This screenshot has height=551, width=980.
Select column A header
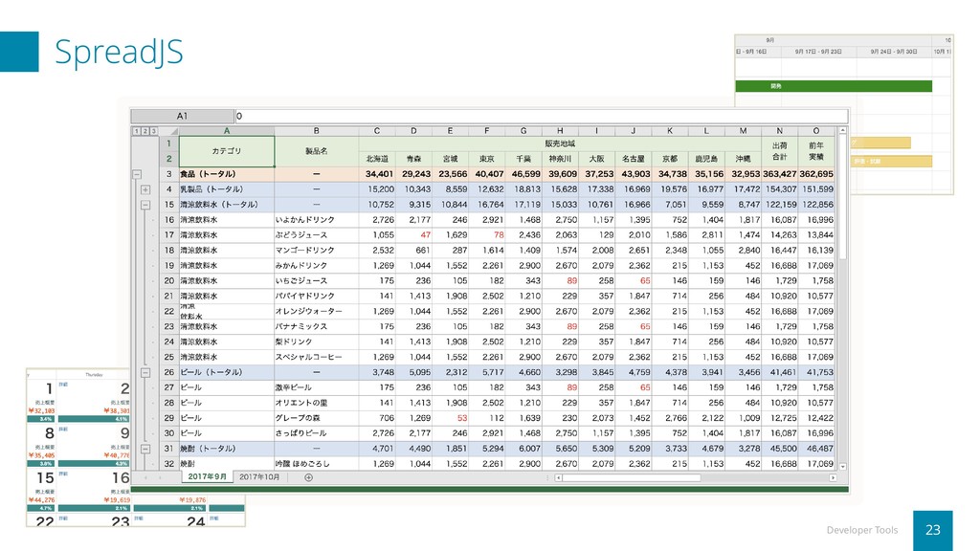(226, 131)
